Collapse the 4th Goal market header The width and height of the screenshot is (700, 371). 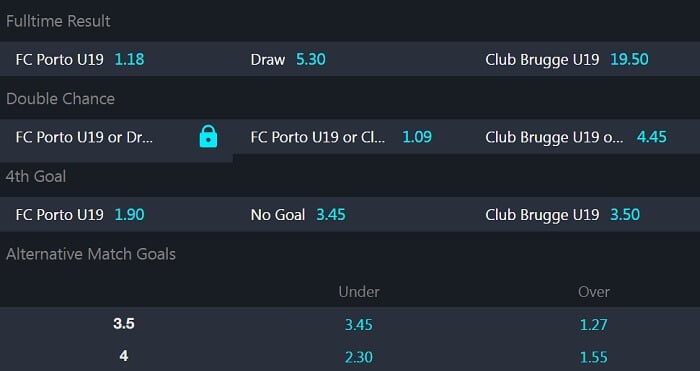coord(350,176)
